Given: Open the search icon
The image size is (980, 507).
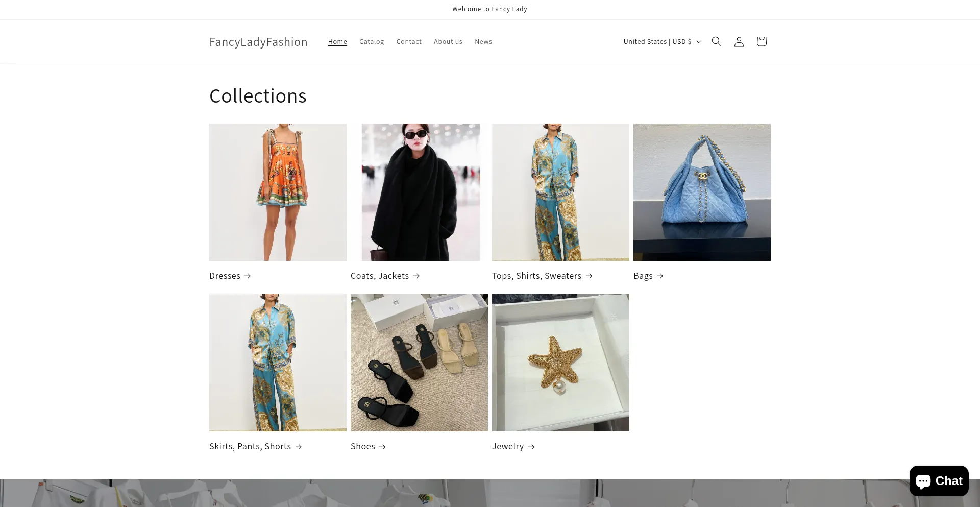Looking at the screenshot, I should pyautogui.click(x=716, y=41).
